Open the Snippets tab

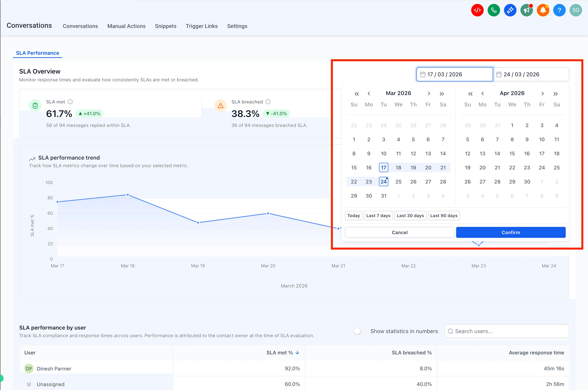166,26
